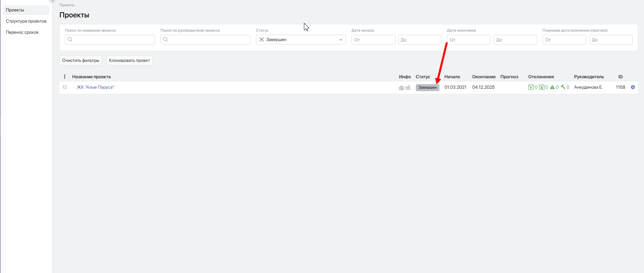This screenshot has height=273, width=644.
Task: Open the ЖК "Алые Паруса" project link
Action: point(96,87)
